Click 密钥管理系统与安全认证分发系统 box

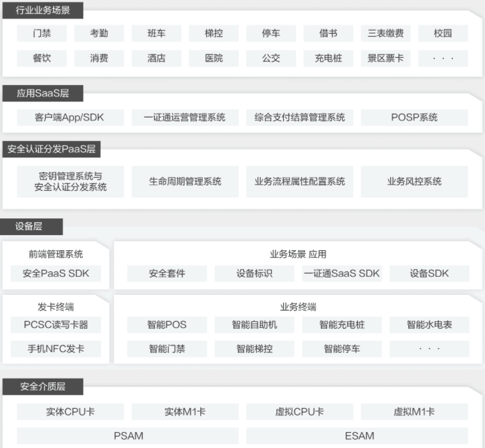coord(71,181)
